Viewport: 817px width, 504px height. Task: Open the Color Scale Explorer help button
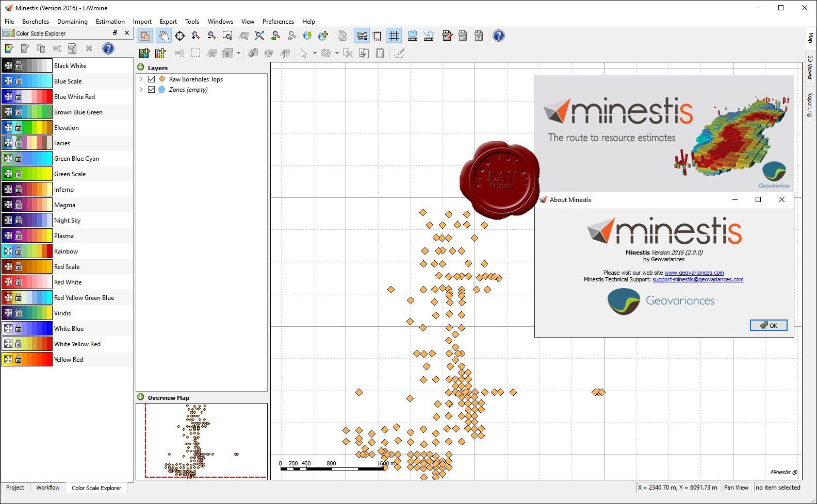coord(108,48)
